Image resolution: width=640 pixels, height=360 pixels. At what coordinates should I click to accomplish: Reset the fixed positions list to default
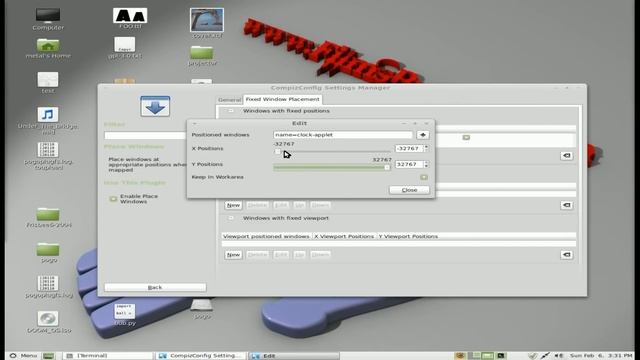566,156
